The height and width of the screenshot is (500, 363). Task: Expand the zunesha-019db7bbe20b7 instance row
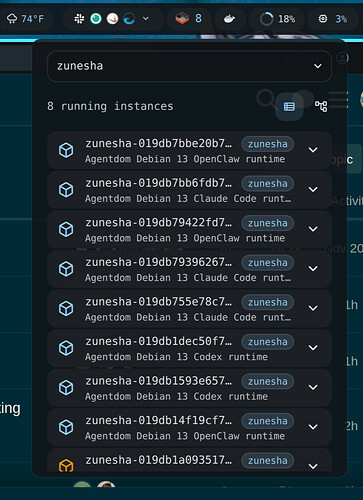313,150
